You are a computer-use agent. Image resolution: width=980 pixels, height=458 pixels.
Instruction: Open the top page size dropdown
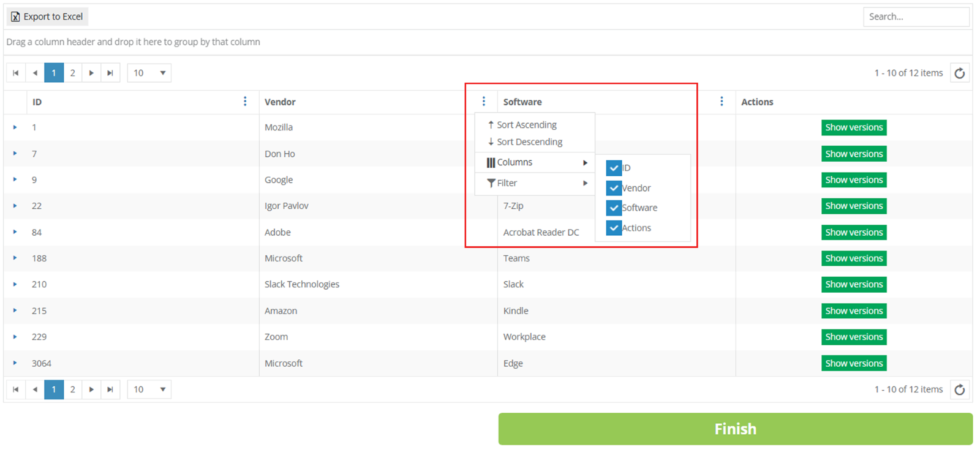tap(149, 73)
